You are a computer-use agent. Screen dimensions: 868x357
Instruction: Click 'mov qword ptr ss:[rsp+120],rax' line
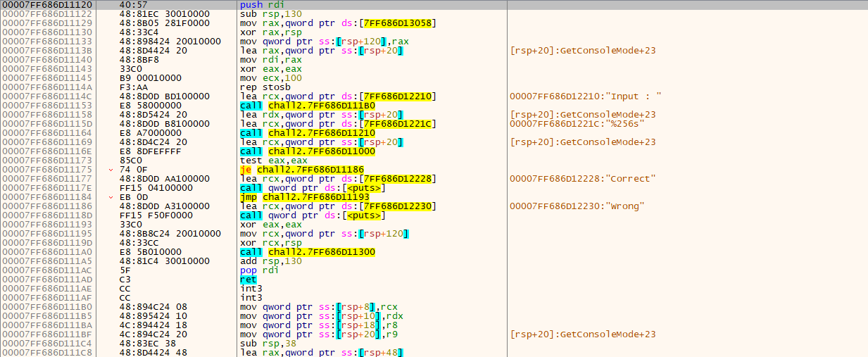coord(325,42)
